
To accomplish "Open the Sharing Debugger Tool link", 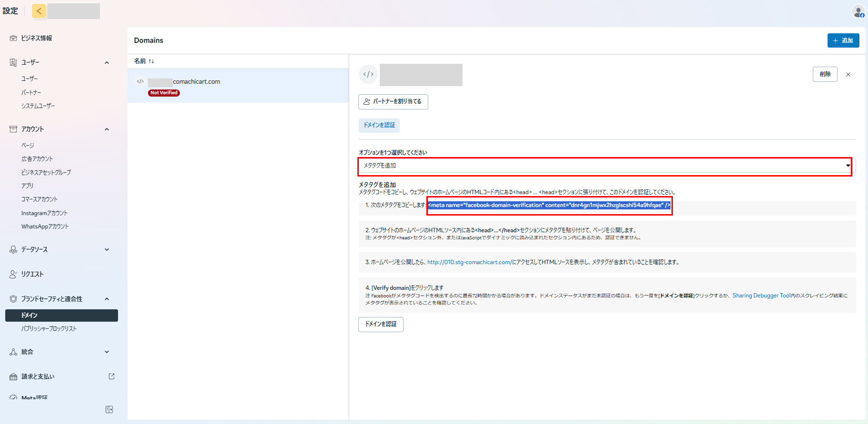I will tap(761, 296).
